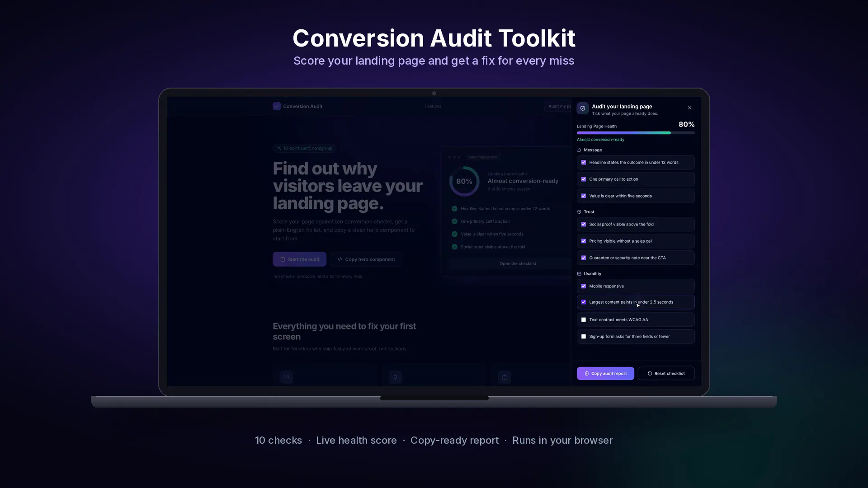868x488 pixels.
Task: Click the first feature card icon
Action: 286,377
